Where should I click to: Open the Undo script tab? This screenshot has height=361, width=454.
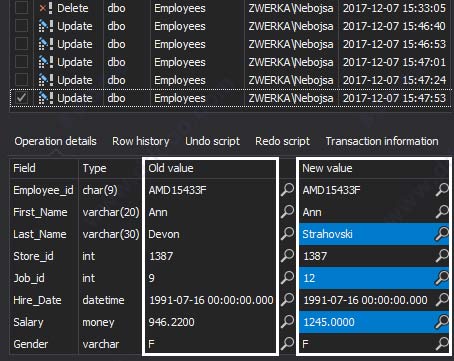(x=212, y=141)
